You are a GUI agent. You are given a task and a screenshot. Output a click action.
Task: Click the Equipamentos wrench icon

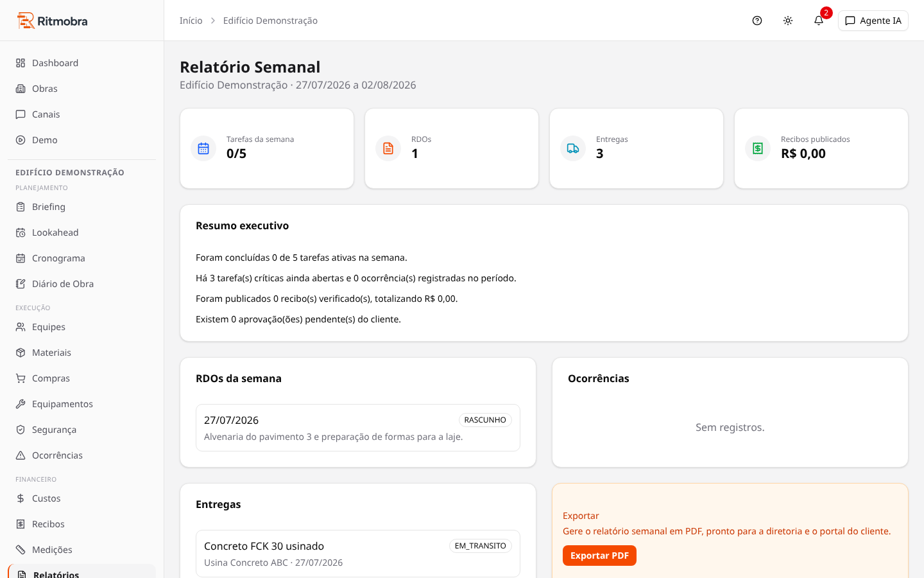(x=21, y=404)
